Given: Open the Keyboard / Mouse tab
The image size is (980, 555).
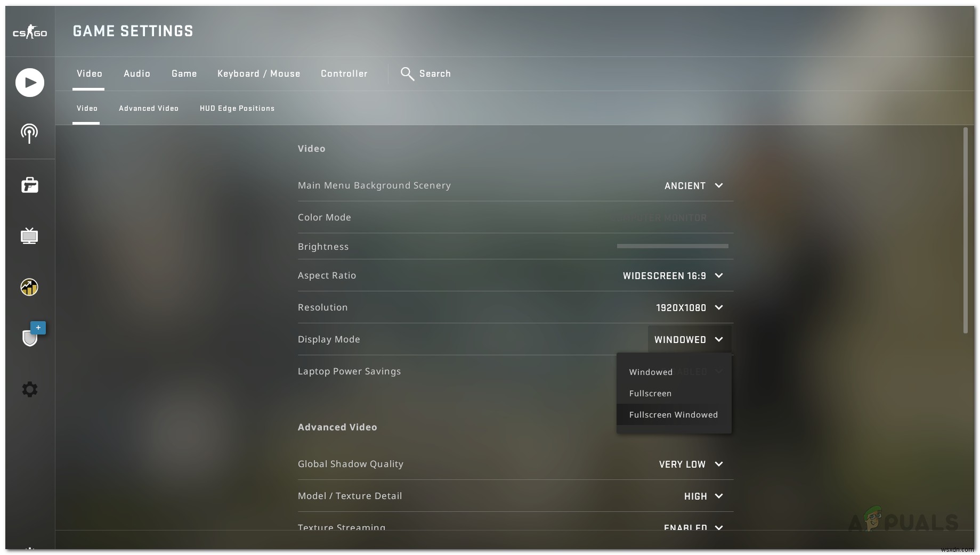Looking at the screenshot, I should tap(259, 74).
